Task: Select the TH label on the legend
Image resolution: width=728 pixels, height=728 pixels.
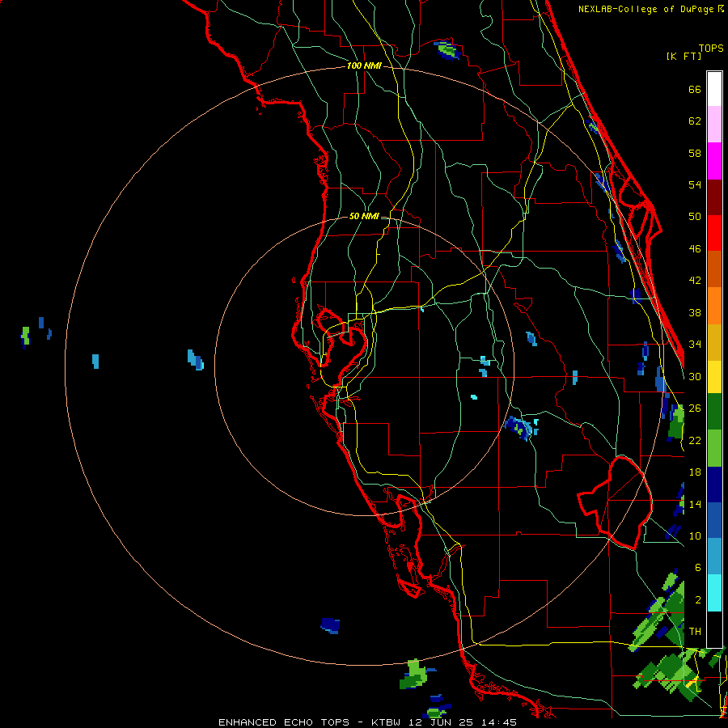Action: click(x=695, y=632)
